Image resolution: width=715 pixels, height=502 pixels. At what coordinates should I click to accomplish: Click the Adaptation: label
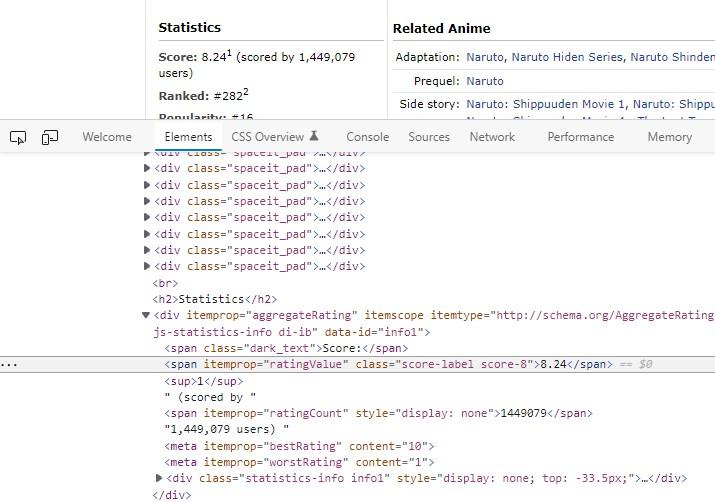[x=428, y=57]
